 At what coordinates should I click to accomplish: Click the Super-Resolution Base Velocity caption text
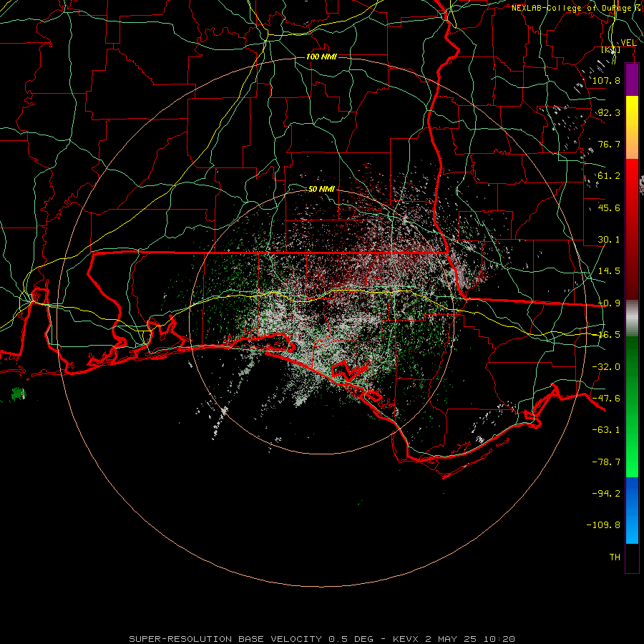pos(322,639)
